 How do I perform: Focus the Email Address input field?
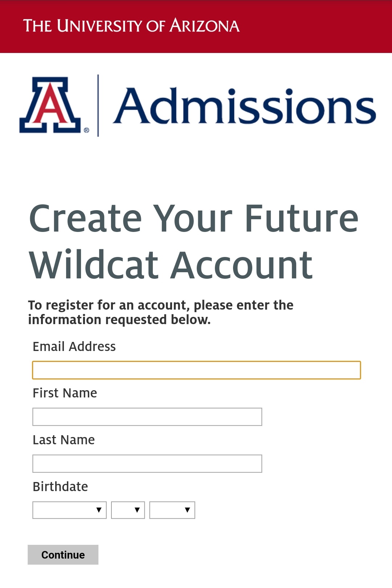pyautogui.click(x=196, y=370)
